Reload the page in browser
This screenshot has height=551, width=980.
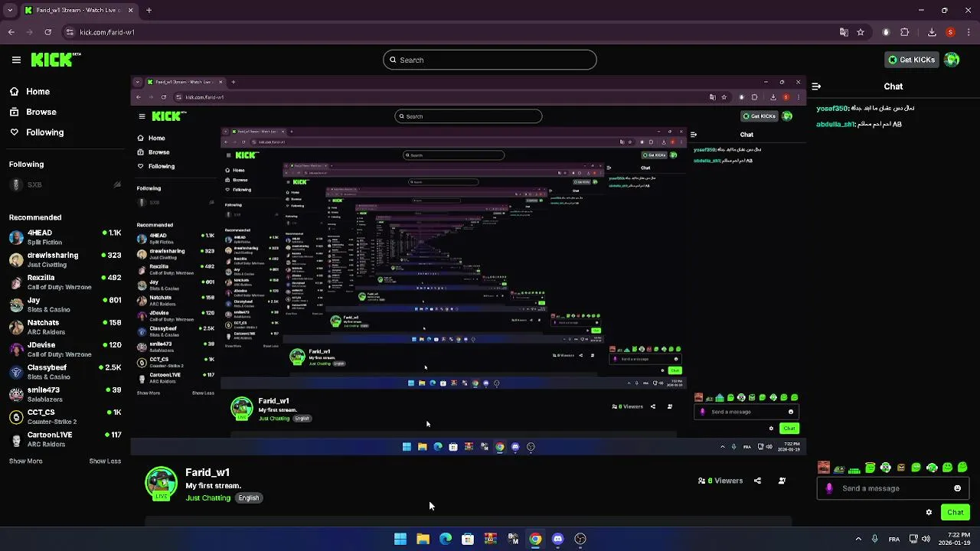[47, 32]
